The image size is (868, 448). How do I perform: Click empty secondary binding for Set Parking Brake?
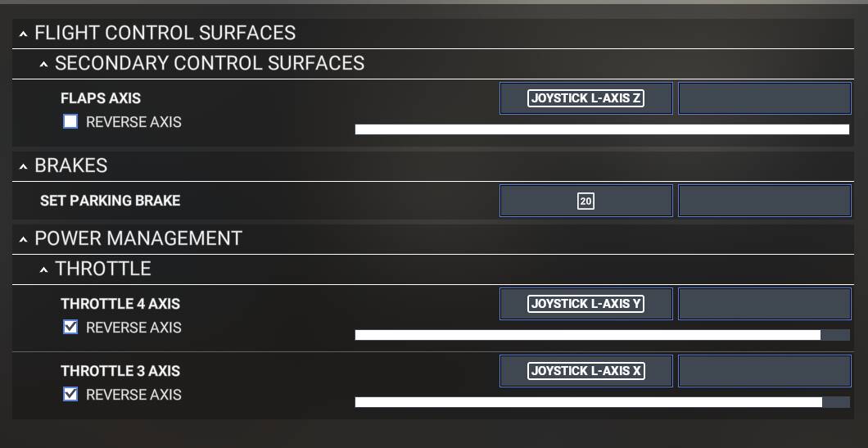pyautogui.click(x=764, y=201)
